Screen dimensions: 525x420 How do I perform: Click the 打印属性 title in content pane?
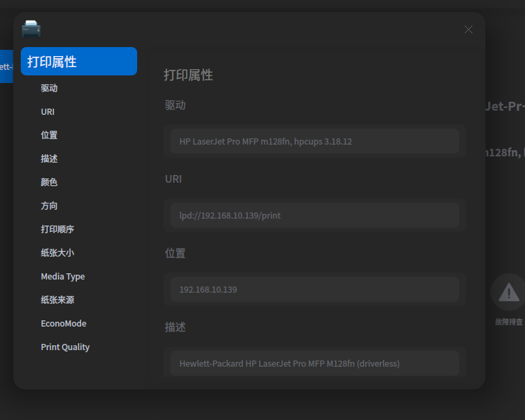point(188,75)
